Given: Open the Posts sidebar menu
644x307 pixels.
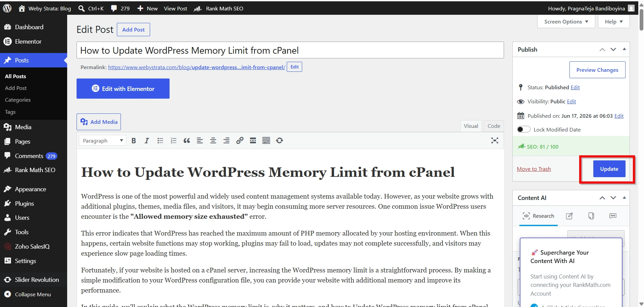Looking at the screenshot, I should point(34,60).
